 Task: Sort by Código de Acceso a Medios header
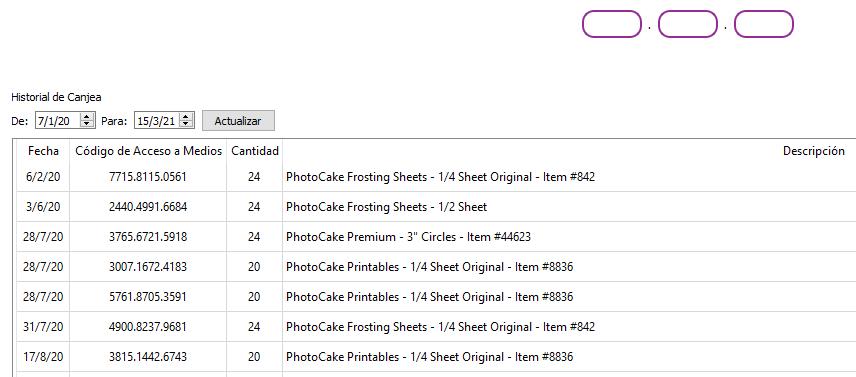(x=148, y=151)
